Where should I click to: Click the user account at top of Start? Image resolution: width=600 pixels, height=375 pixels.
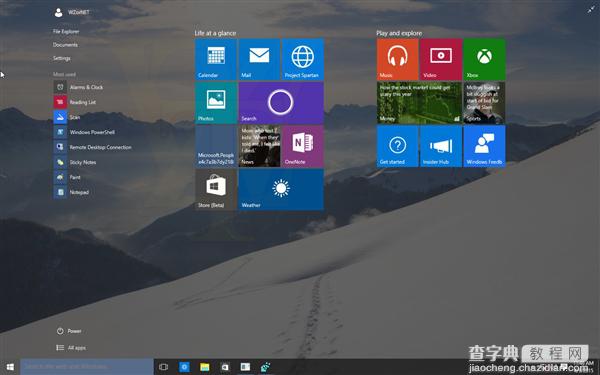tap(72, 12)
